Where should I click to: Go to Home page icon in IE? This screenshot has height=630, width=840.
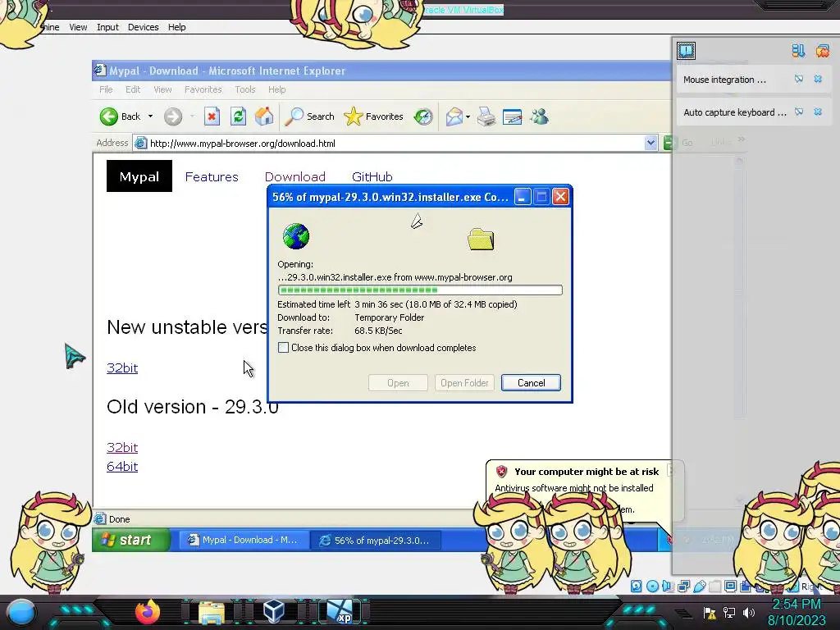[264, 116]
